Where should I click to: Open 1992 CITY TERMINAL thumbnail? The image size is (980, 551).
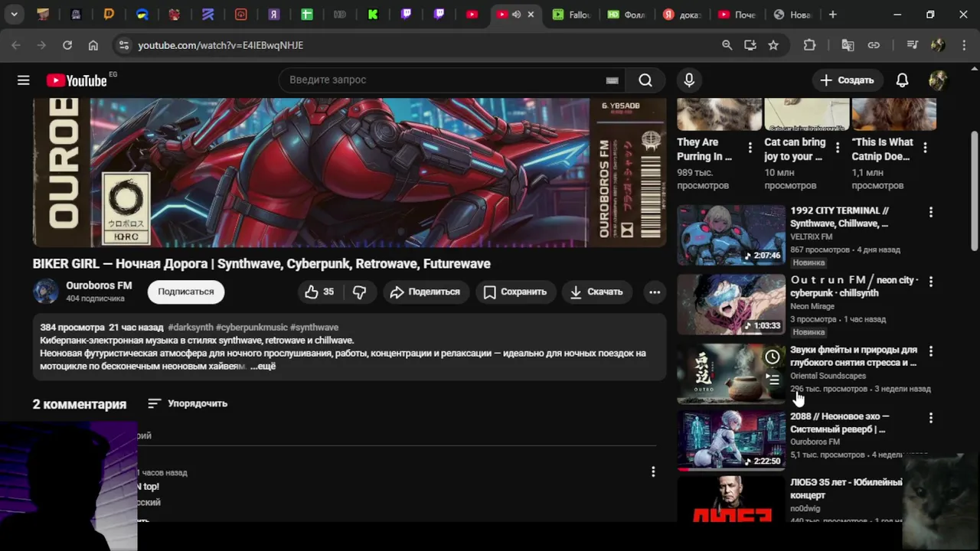[x=731, y=235]
